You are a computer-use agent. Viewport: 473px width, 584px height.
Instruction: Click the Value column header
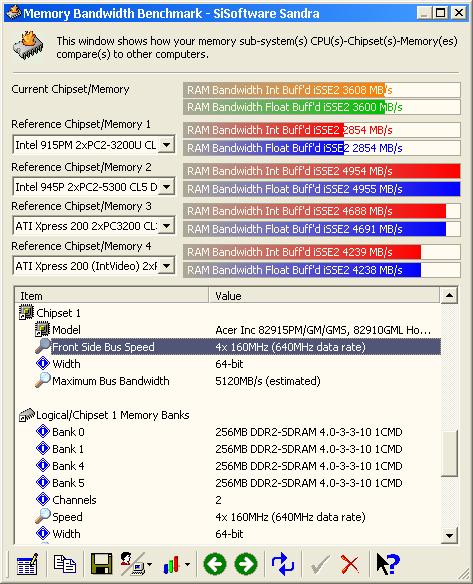(324, 296)
